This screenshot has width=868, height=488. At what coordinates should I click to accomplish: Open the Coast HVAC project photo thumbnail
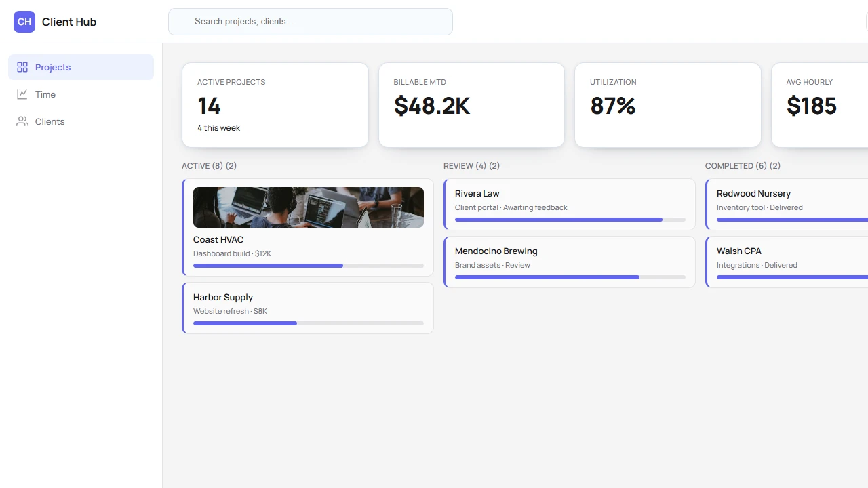[309, 207]
